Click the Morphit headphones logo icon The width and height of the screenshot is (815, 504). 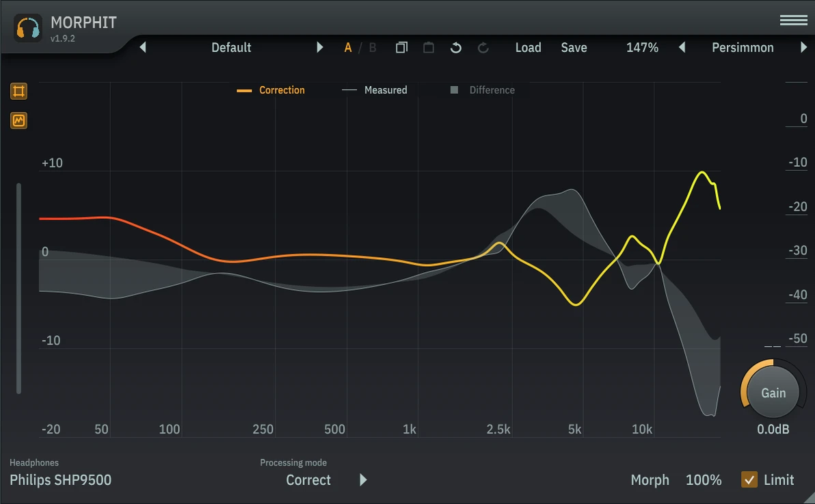[28, 28]
